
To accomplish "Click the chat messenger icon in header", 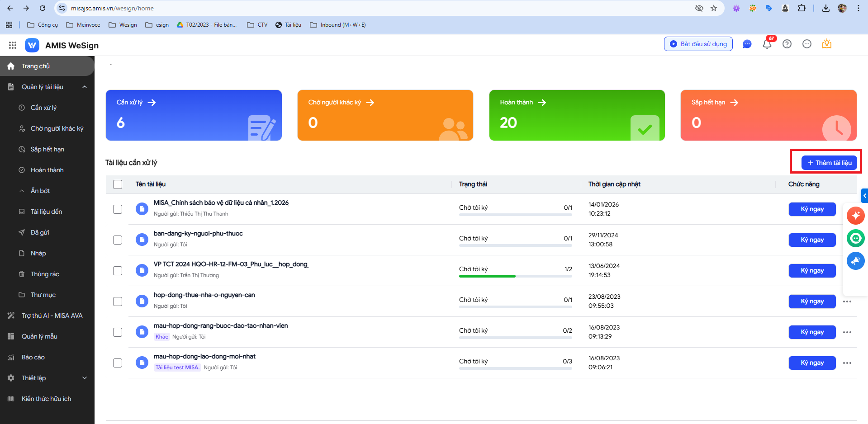I will (747, 44).
